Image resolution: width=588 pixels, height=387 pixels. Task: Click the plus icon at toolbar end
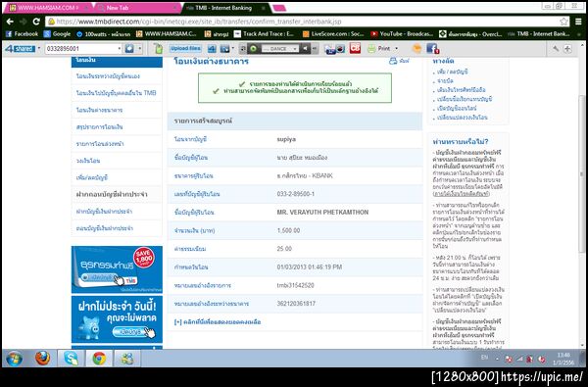coord(567,48)
